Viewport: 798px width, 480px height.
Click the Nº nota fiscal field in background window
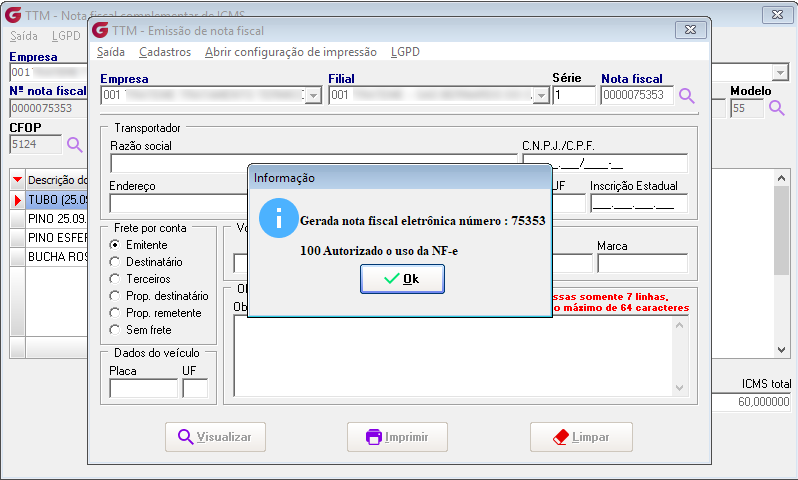coord(49,108)
